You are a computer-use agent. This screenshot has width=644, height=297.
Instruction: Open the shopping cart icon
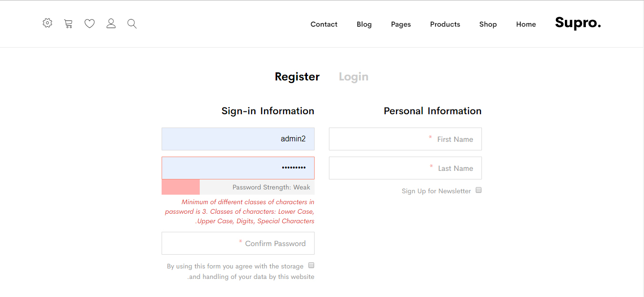(x=68, y=23)
